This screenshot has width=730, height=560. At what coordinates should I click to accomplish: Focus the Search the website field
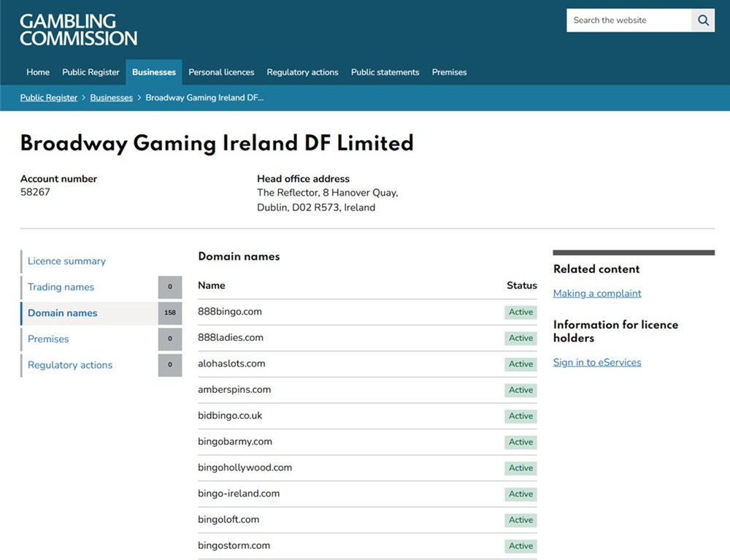click(x=629, y=20)
